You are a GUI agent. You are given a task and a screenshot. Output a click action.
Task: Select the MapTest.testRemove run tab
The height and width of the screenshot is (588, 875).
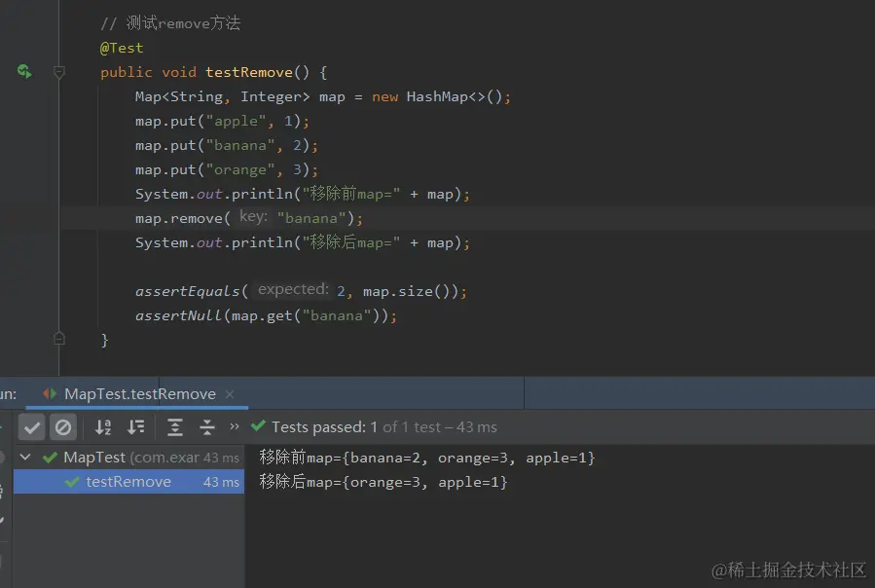tap(139, 394)
